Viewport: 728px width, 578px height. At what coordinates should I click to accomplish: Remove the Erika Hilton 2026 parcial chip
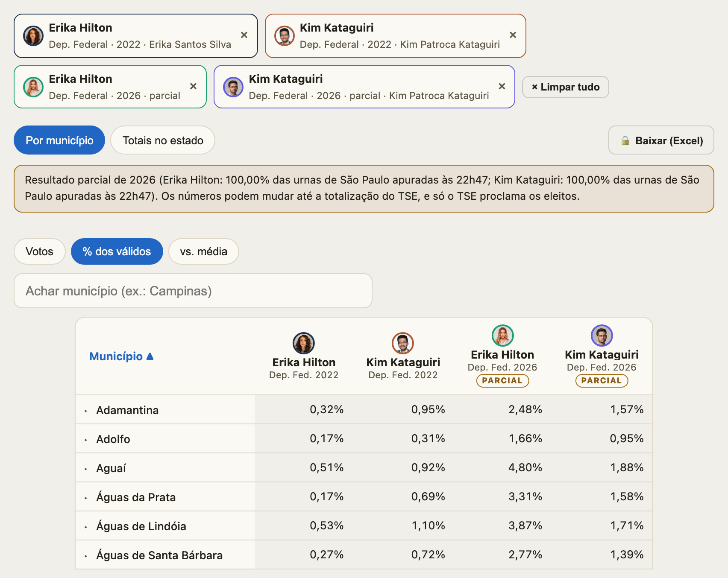[x=193, y=86]
